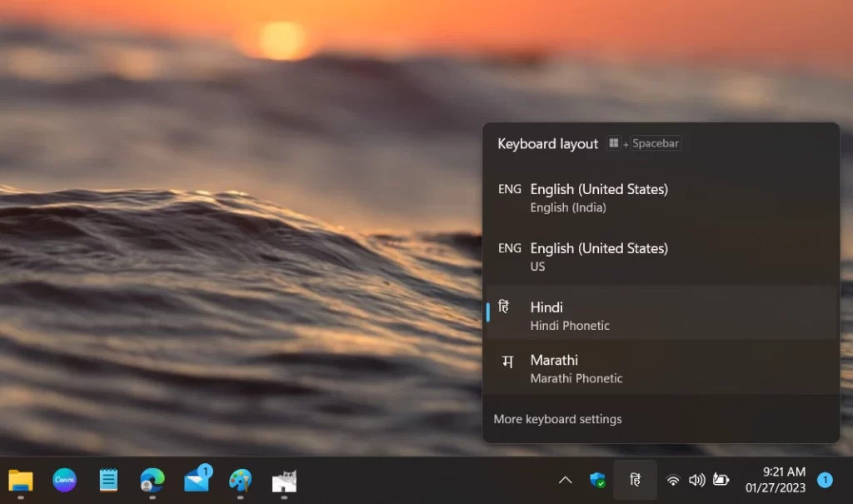
Task: Open File Explorer from the taskbar
Action: click(x=21, y=481)
